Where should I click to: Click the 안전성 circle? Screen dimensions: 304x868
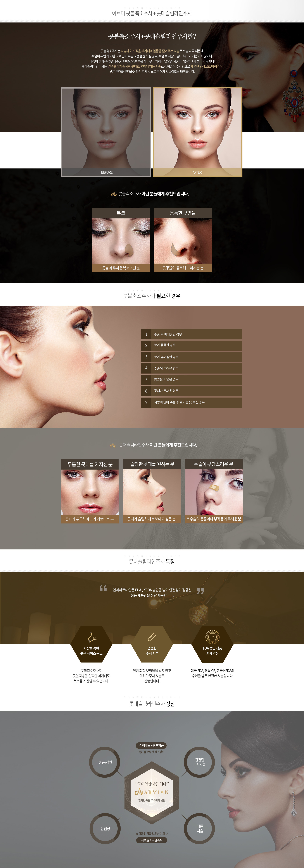105,829
